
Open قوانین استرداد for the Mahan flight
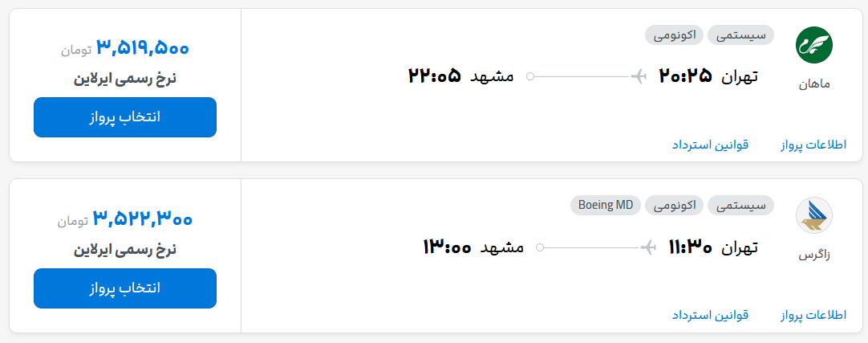(710, 145)
